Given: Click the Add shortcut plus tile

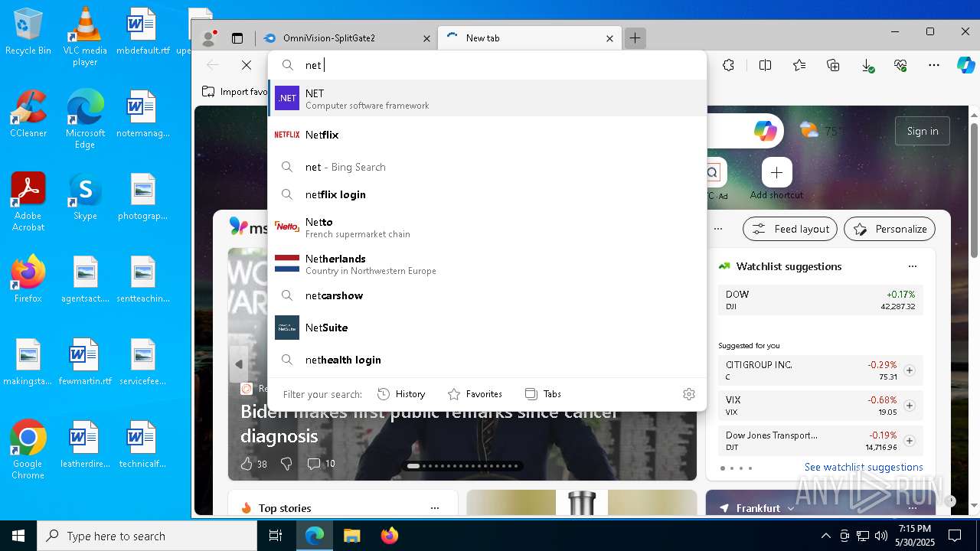Looking at the screenshot, I should pos(776,172).
